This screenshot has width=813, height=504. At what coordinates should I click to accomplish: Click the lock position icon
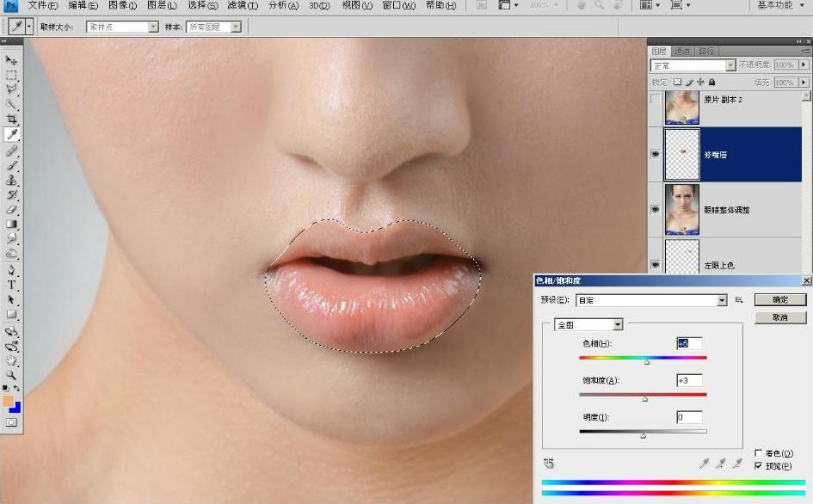pyautogui.click(x=700, y=82)
